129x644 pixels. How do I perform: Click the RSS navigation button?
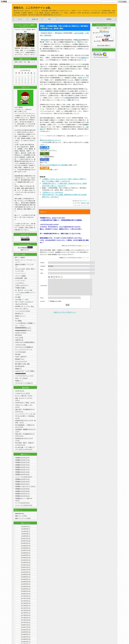[x=49, y=19]
